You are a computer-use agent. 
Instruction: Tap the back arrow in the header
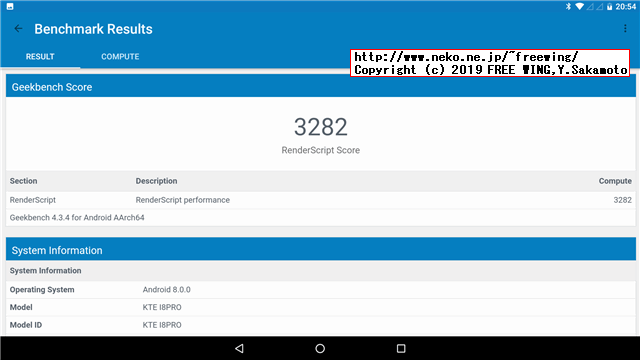[18, 29]
